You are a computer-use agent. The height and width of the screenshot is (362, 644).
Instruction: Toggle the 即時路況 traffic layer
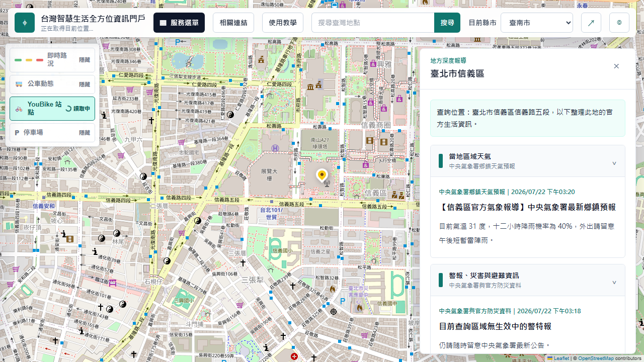pos(52,60)
